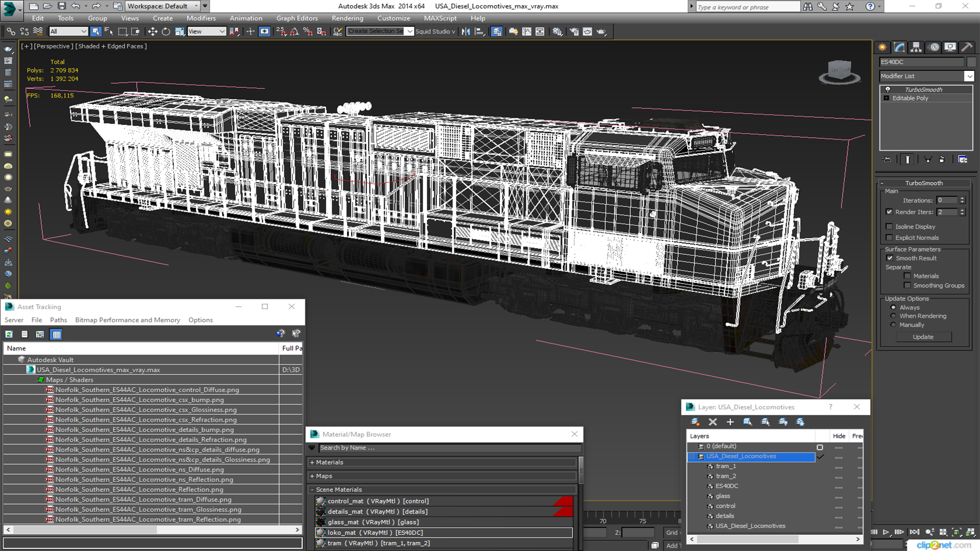Screen dimensions: 980x551
Task: Toggle Angle Snap tool
Action: (x=294, y=32)
